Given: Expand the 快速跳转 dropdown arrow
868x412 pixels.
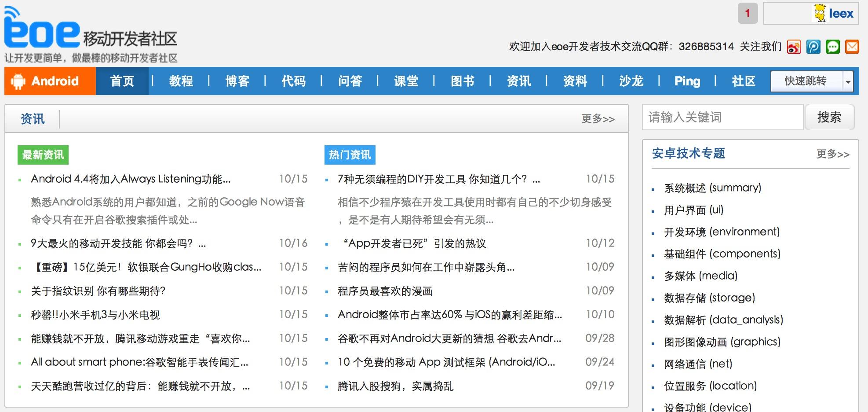Looking at the screenshot, I should pos(848,81).
